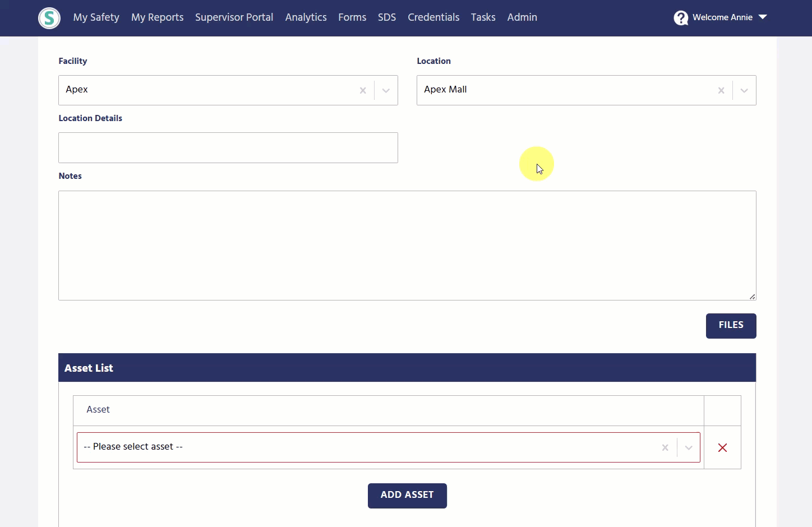Clear the Facility selection with its x icon
Viewport: 812px width, 527px height.
click(x=363, y=90)
